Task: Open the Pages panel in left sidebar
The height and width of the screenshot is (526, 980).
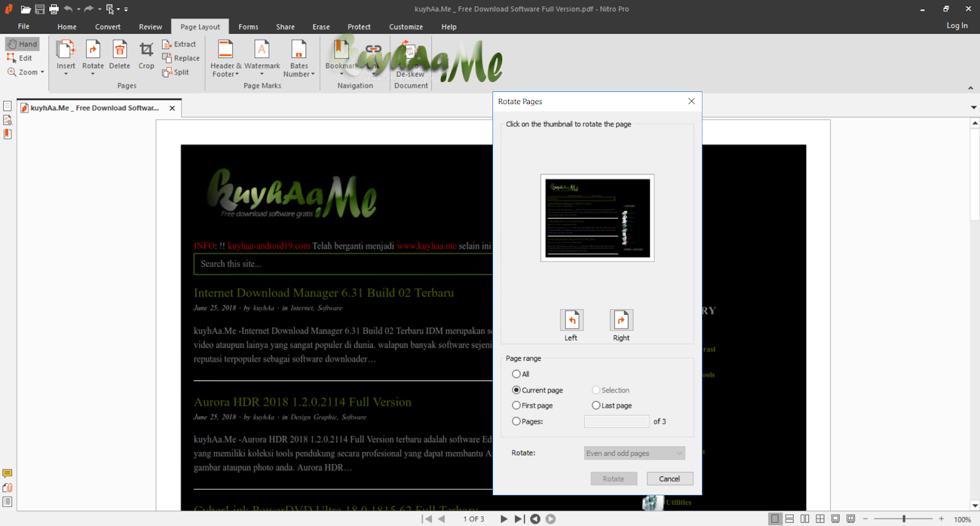Action: 7,106
